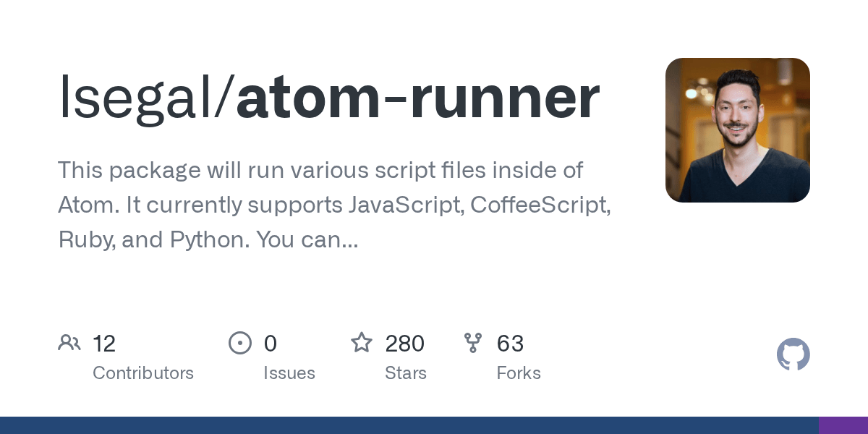Click the fork count 63
Screen dimensions: 868x434
pos(510,344)
